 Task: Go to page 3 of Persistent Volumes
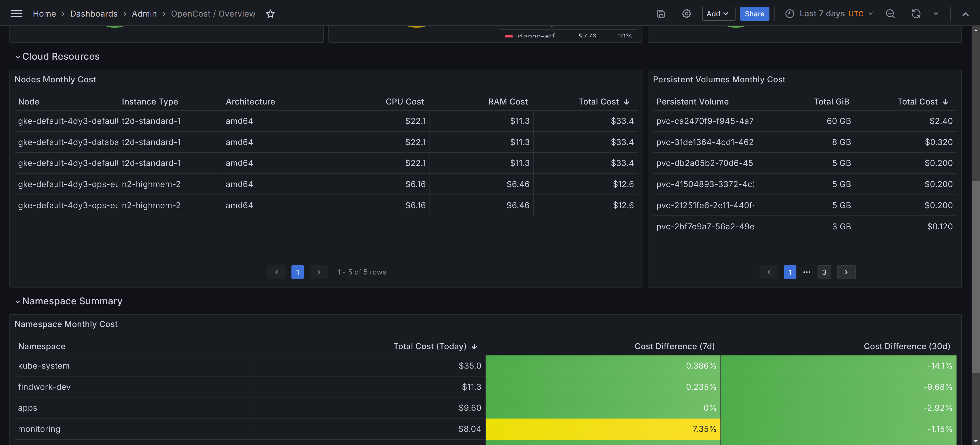[824, 272]
